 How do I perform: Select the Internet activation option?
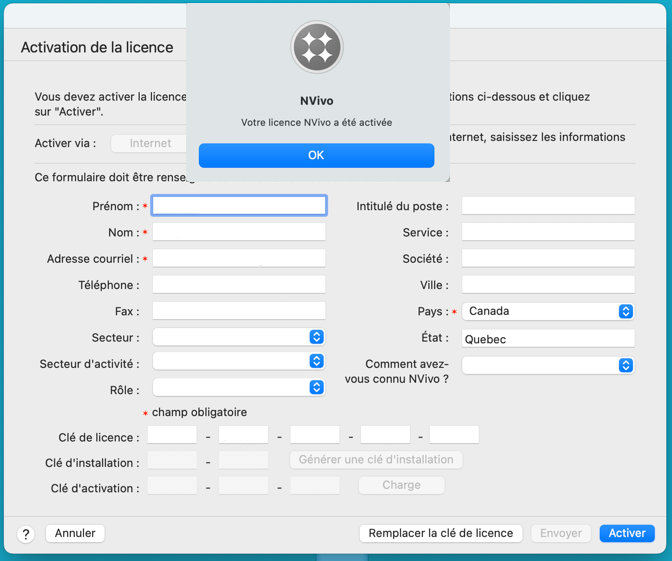click(x=150, y=143)
